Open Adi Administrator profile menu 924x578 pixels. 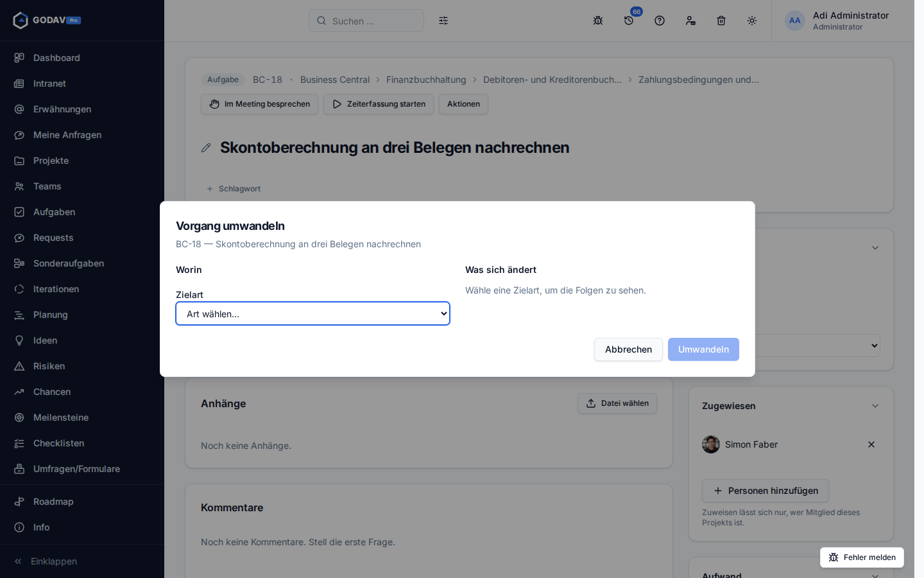pos(837,21)
